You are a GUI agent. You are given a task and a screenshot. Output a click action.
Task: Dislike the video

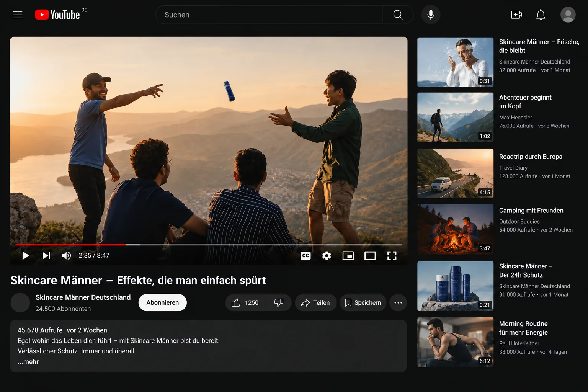[x=279, y=302]
